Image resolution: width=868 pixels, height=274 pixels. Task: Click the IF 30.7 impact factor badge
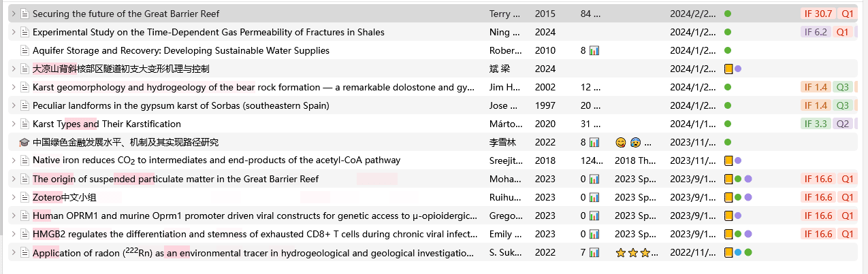[x=818, y=14]
